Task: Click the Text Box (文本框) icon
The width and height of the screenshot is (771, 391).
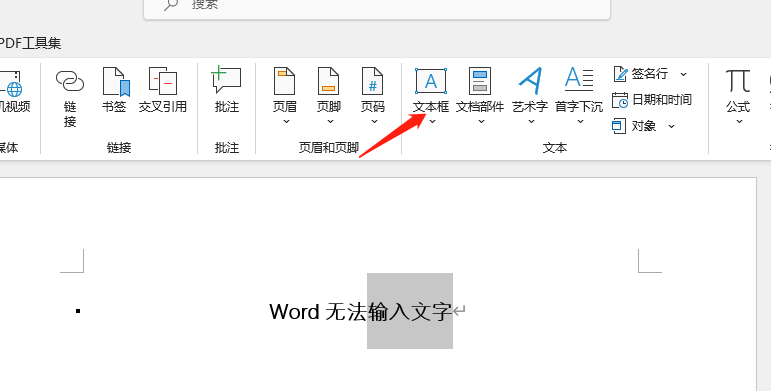Action: [x=431, y=81]
